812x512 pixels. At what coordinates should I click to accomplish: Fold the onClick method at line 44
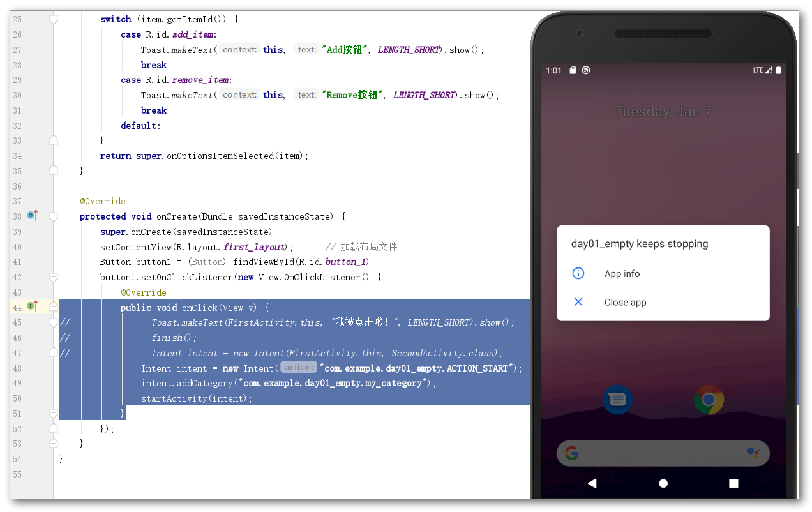coord(54,307)
